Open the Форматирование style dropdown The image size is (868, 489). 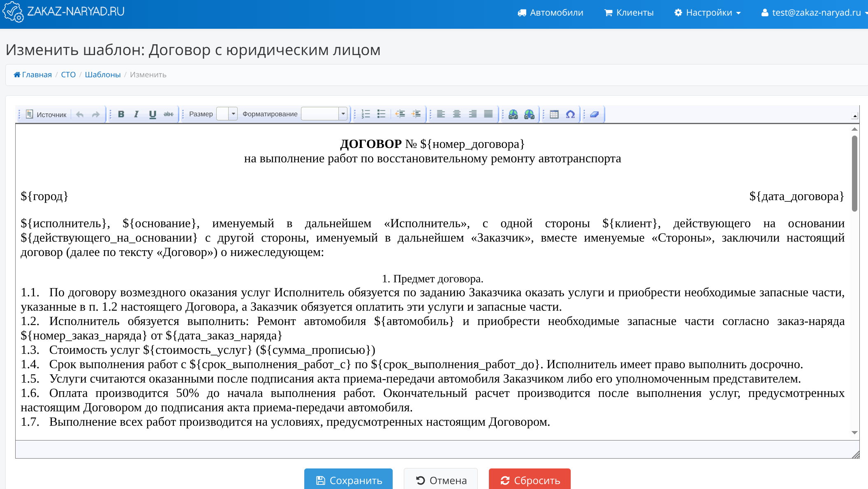[343, 114]
